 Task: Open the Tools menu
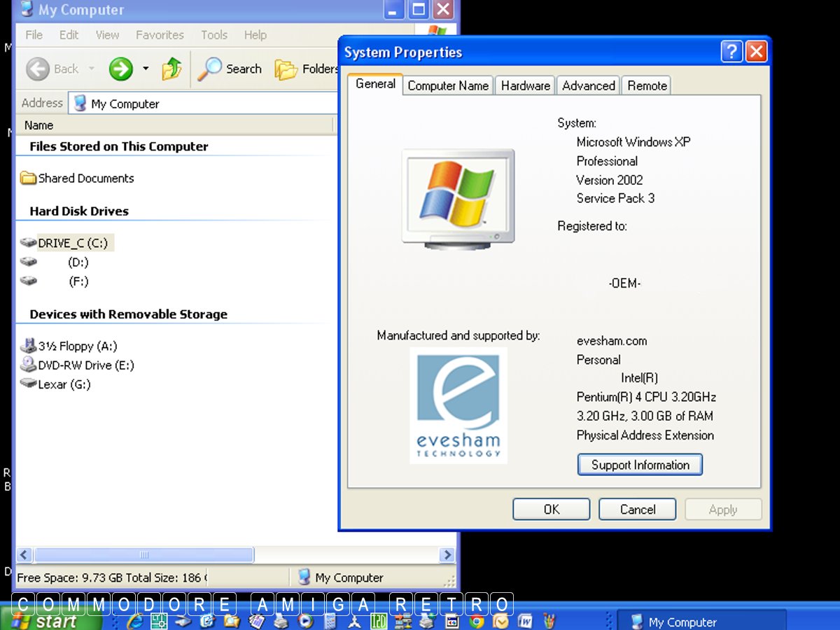point(213,34)
